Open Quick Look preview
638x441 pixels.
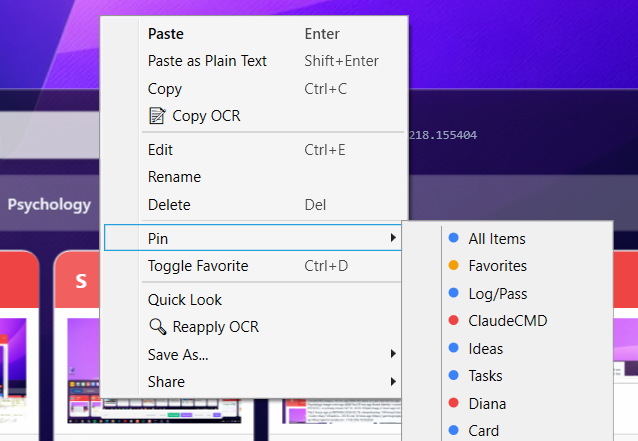coord(185,299)
